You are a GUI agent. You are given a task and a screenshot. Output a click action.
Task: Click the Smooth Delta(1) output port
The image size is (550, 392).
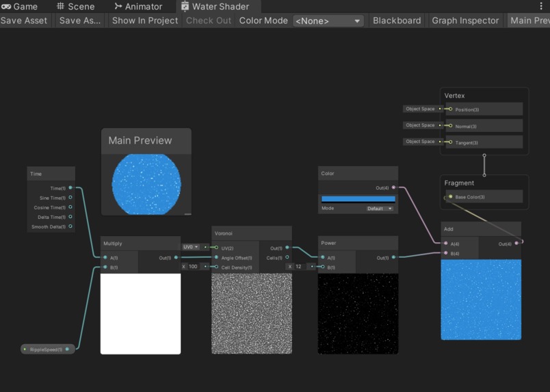(x=70, y=226)
